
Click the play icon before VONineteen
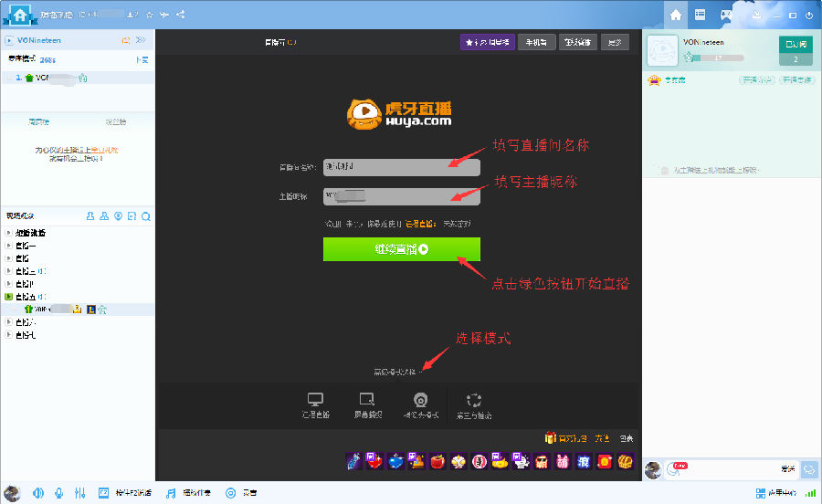pyautogui.click(x=9, y=40)
